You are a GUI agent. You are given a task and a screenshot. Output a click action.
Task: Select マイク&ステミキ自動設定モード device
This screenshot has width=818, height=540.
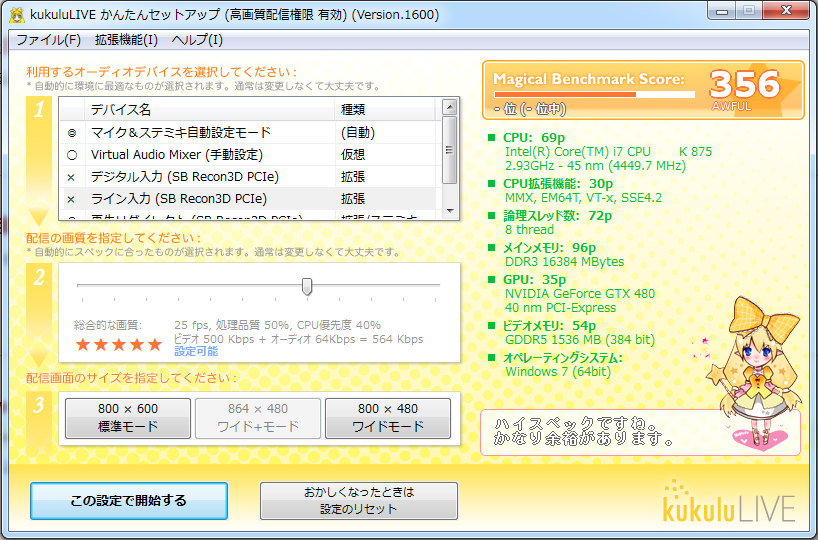[x=181, y=132]
